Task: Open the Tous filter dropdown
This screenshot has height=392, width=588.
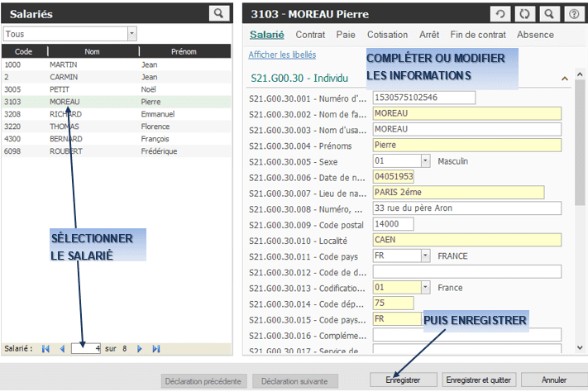Action: click(x=132, y=34)
